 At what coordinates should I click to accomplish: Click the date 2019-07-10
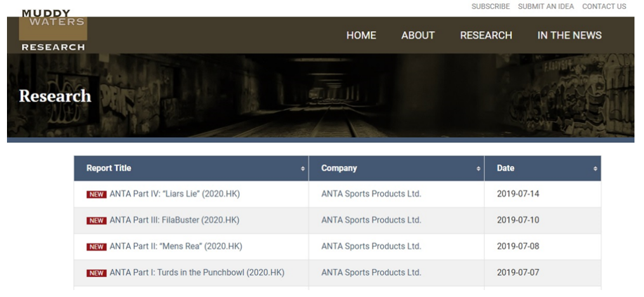pyautogui.click(x=518, y=220)
